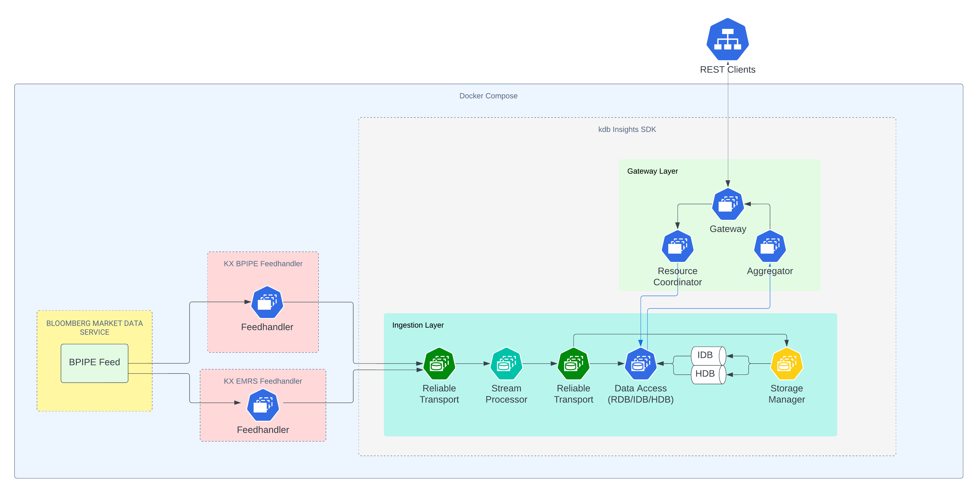Image resolution: width=980 pixels, height=495 pixels.
Task: Click the Stream Processor teal icon
Action: tap(506, 363)
